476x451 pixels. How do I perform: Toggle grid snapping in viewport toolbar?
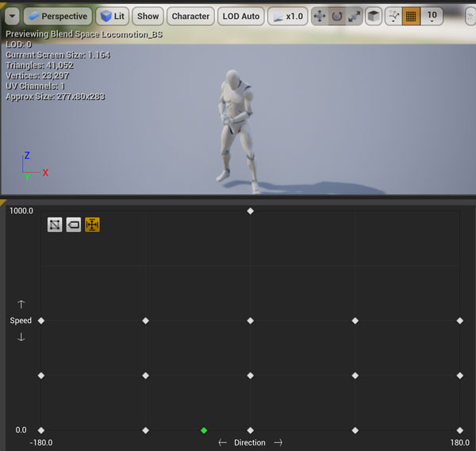click(411, 16)
